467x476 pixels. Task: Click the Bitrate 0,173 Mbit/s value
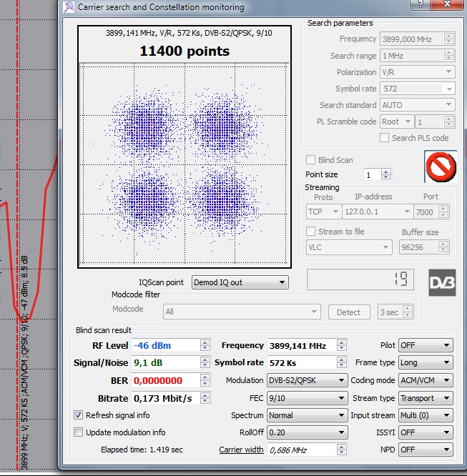click(x=162, y=398)
